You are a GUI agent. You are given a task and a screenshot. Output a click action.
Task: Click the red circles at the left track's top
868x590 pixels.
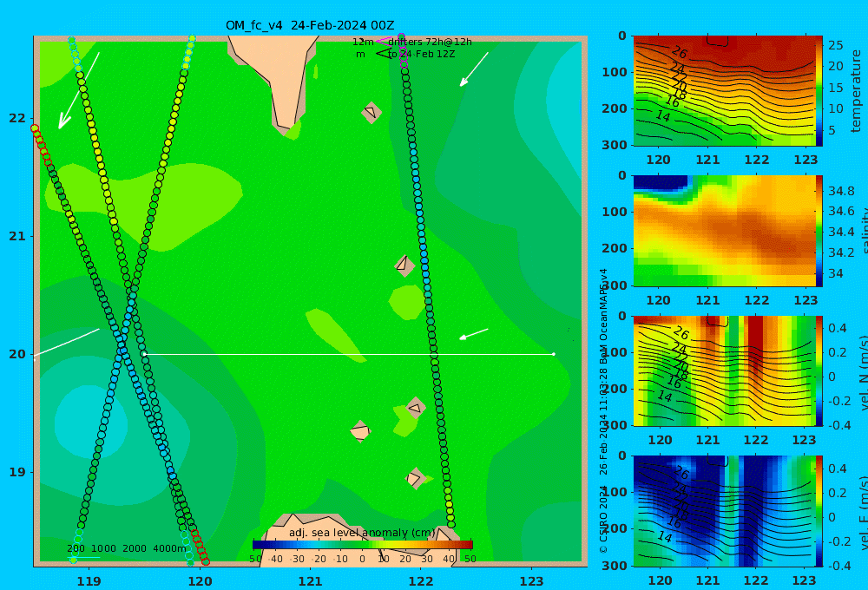(42, 147)
